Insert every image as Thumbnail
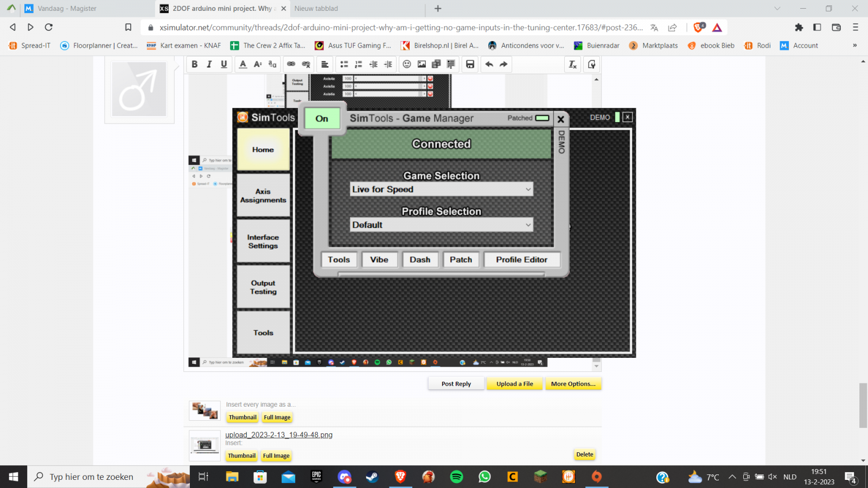868x488 pixels. click(x=242, y=418)
